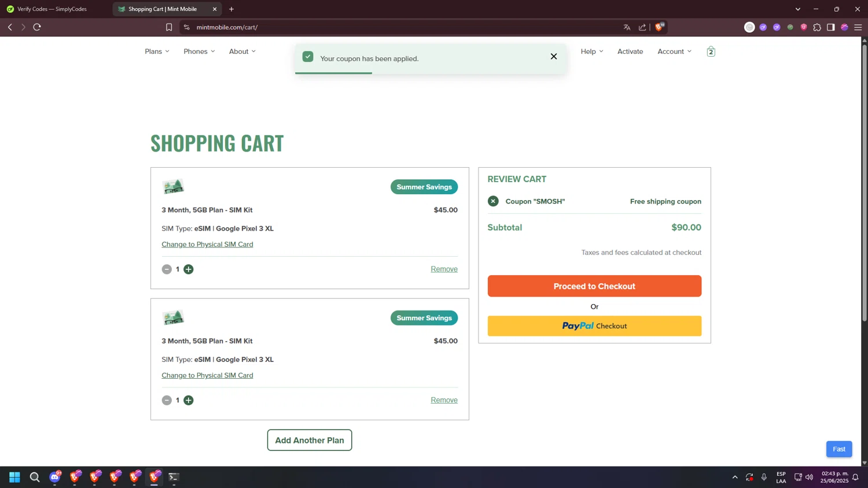868x488 pixels.
Task: Open the notifications bell in tray
Action: point(855,477)
